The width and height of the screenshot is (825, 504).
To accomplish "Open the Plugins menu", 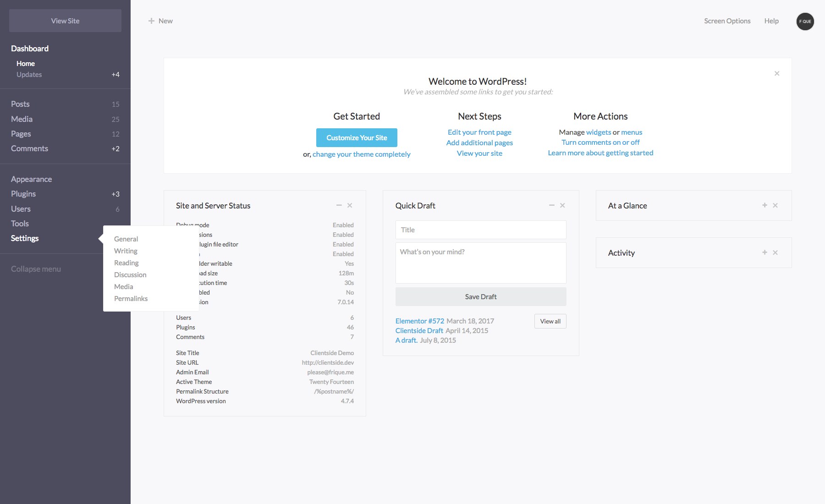I will point(23,194).
